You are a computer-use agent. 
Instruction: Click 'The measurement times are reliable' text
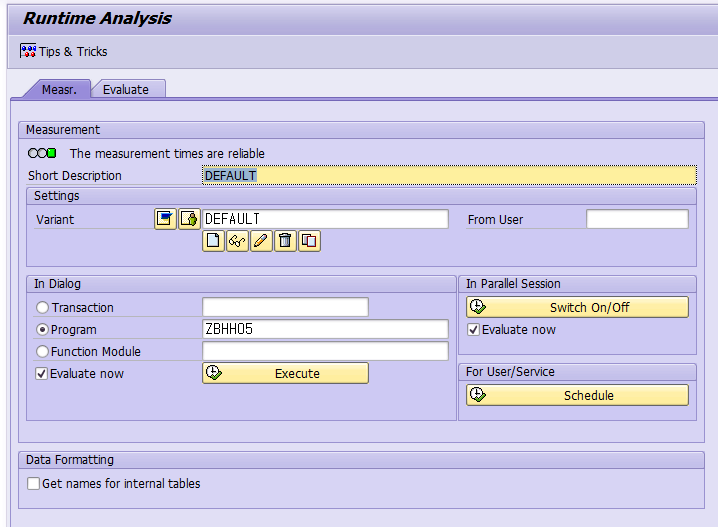tap(167, 153)
